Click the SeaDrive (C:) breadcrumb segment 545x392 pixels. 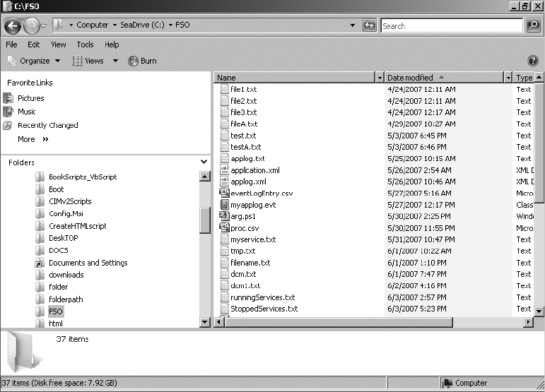(x=142, y=25)
